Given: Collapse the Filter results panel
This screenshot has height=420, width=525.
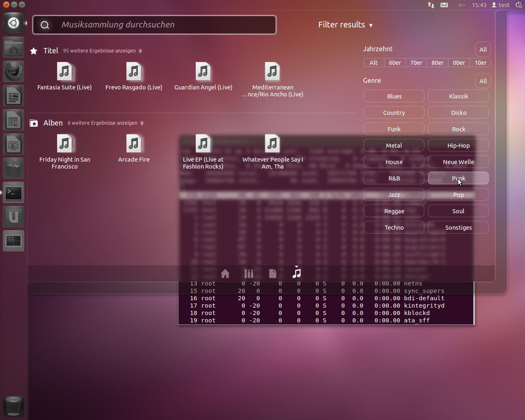Looking at the screenshot, I should (x=345, y=25).
